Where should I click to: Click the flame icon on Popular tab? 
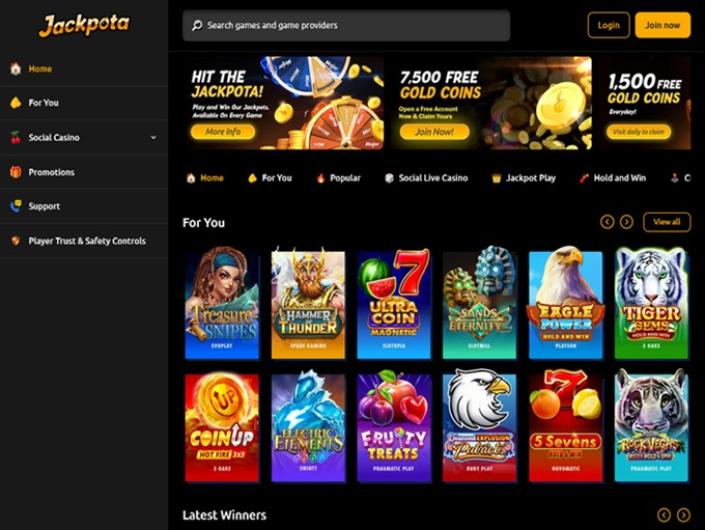(x=321, y=178)
